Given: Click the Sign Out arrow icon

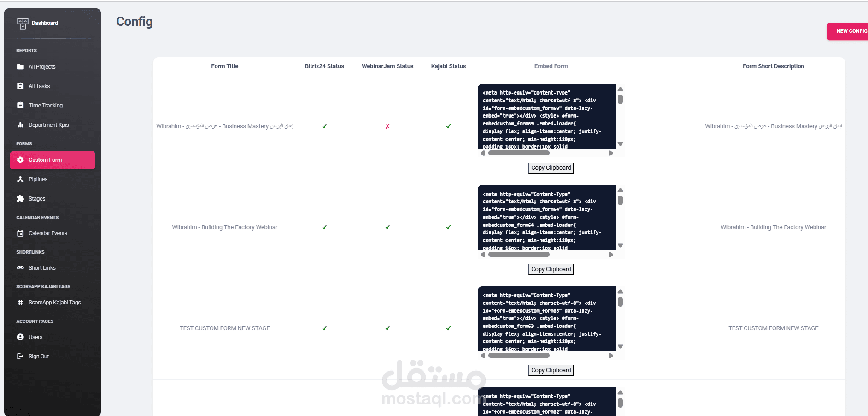Looking at the screenshot, I should (20, 357).
